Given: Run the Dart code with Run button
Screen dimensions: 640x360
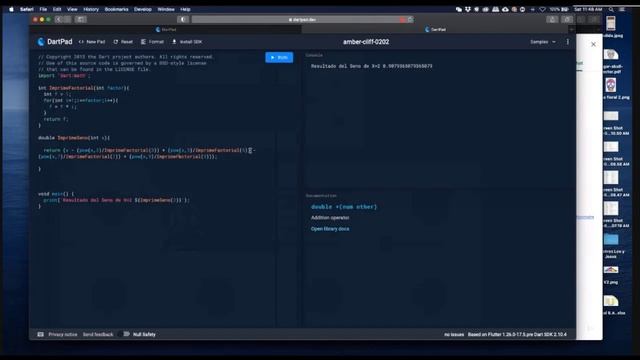Looking at the screenshot, I should click(x=279, y=58).
